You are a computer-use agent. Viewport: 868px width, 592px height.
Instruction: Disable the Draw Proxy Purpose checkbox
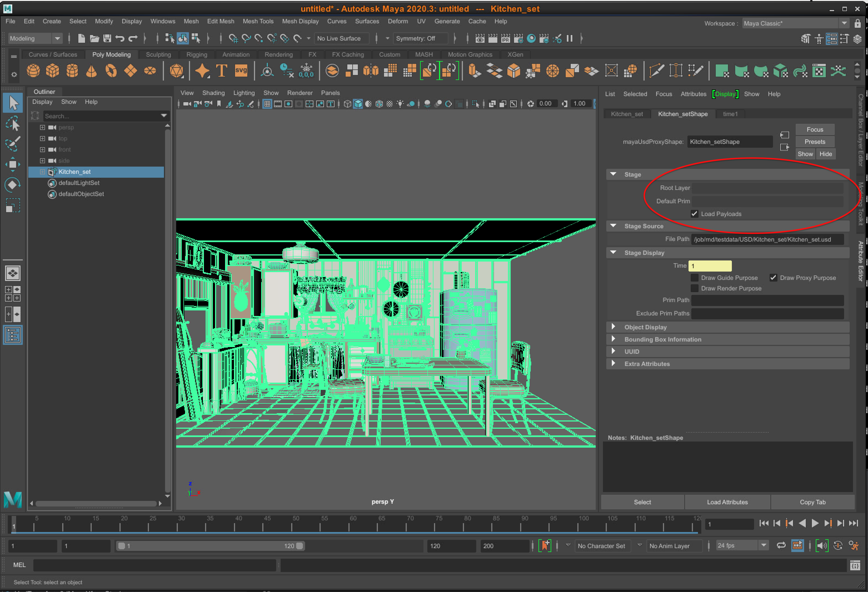click(773, 277)
